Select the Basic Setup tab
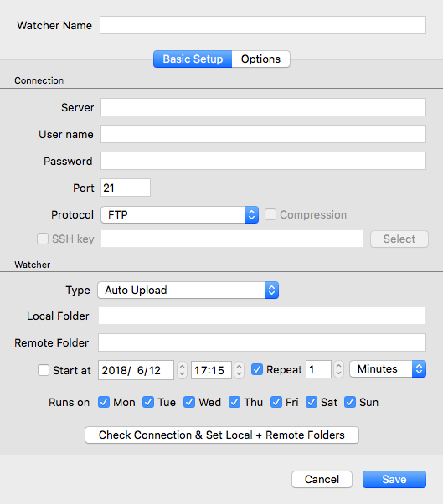443x504 pixels. 193,59
